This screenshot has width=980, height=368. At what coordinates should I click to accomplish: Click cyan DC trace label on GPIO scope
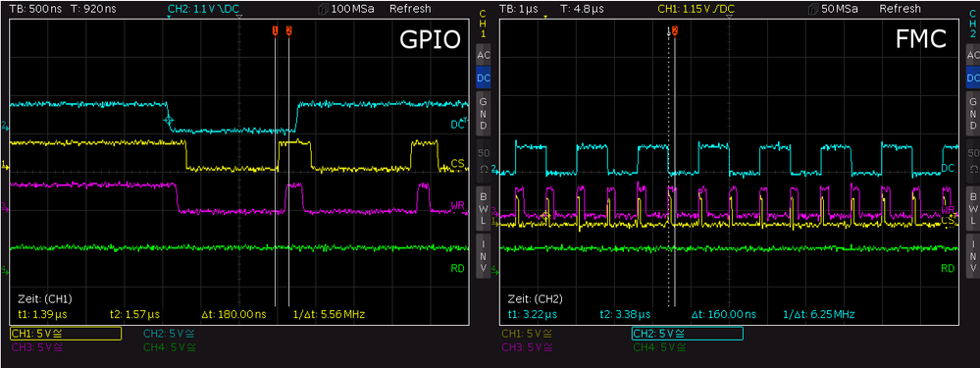pos(457,125)
